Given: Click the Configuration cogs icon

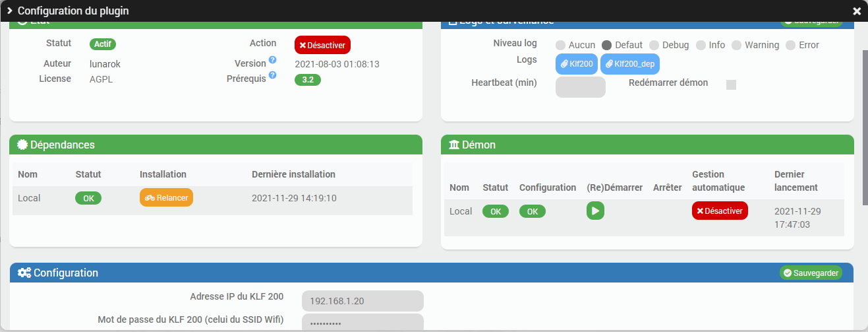Looking at the screenshot, I should pos(24,273).
